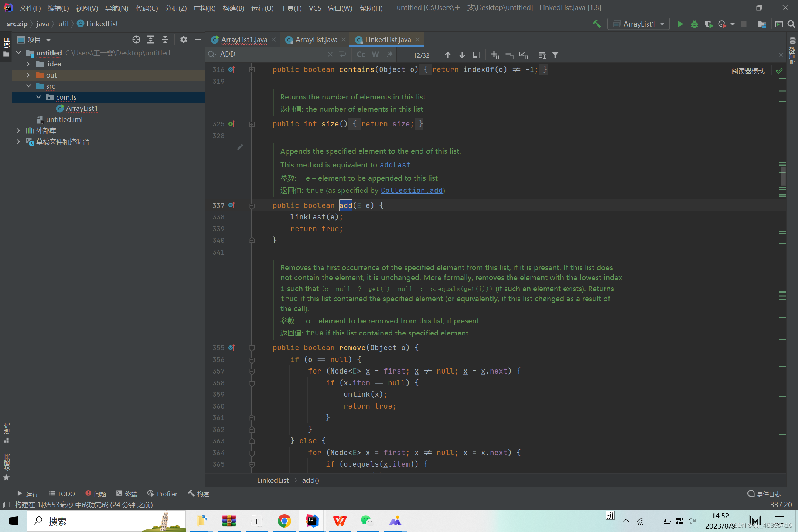Click the Build project hammer icon
Screen dimensions: 798x532
point(597,24)
